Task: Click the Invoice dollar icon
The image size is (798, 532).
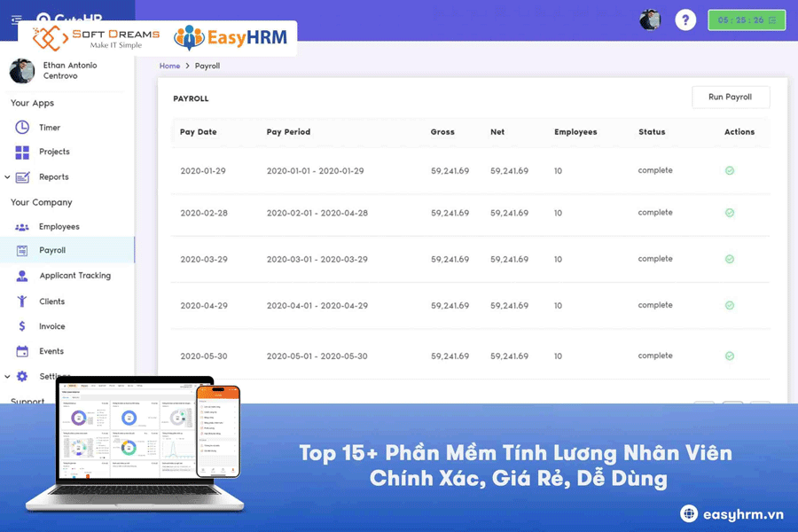Action: point(20,325)
